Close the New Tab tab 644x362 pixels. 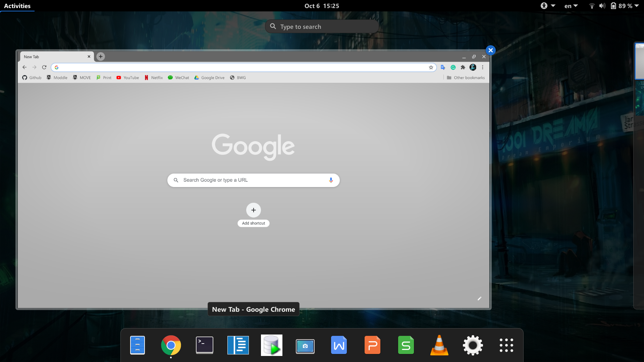click(89, 57)
